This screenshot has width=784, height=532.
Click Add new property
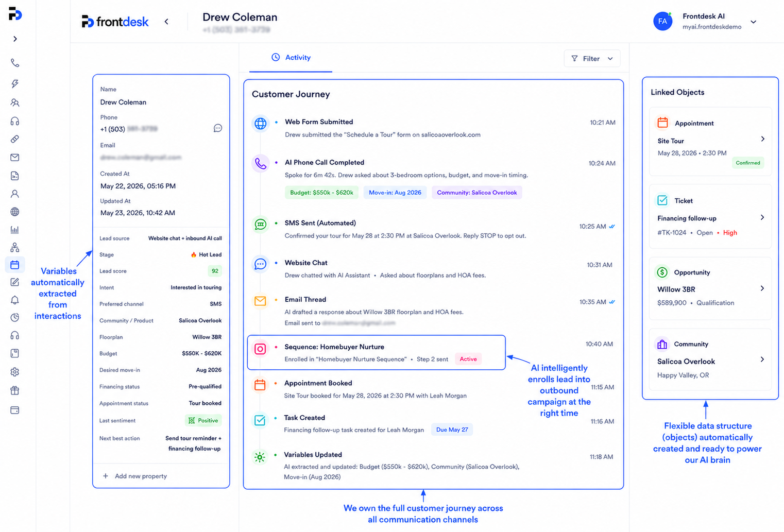click(135, 476)
